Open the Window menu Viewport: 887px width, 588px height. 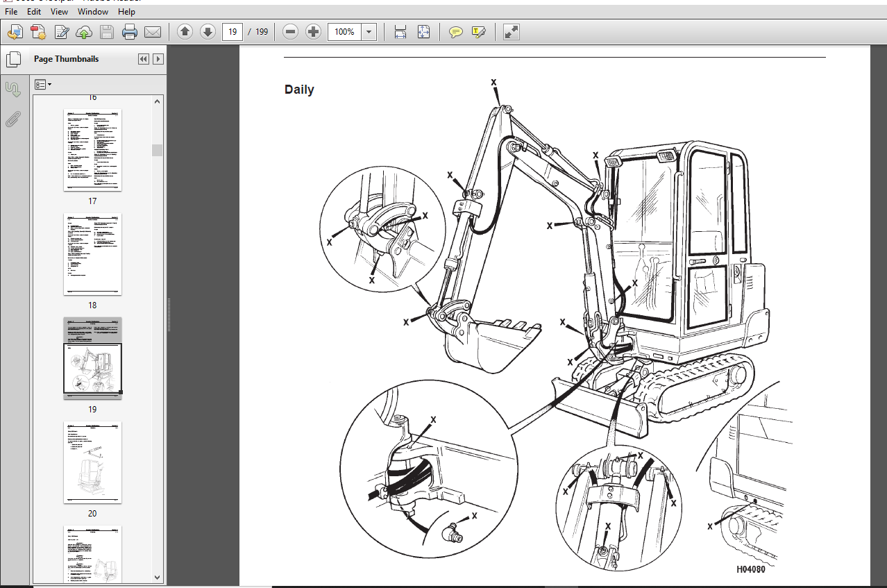pyautogui.click(x=92, y=12)
